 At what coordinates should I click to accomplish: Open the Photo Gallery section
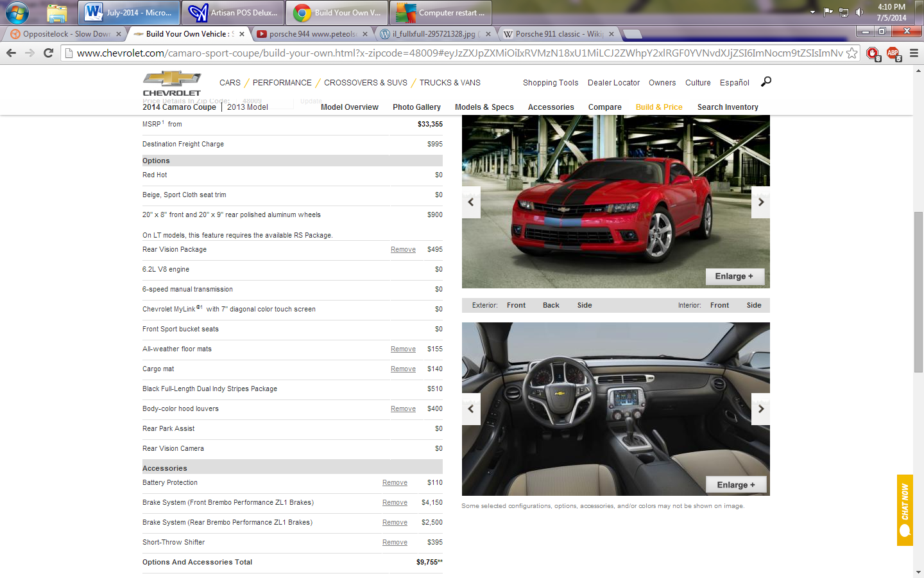click(x=416, y=107)
